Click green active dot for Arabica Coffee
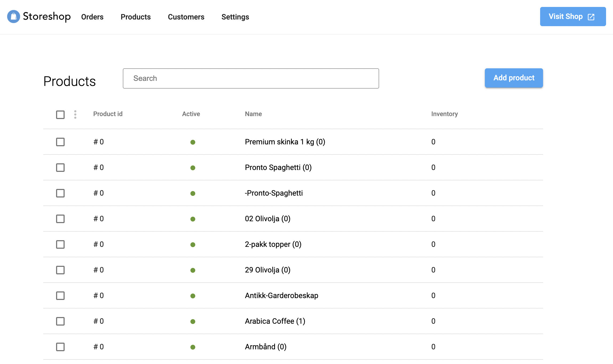Image resolution: width=613 pixels, height=364 pixels. coord(193,322)
